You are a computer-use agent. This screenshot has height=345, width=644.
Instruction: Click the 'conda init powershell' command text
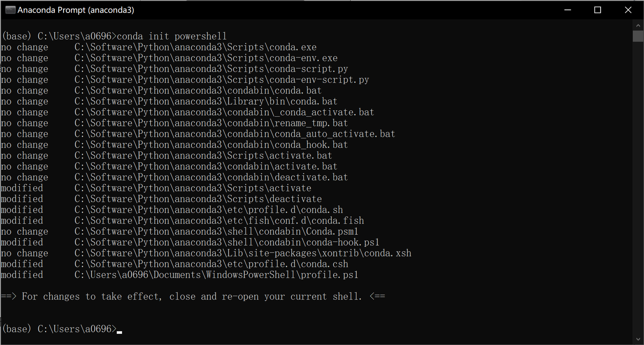point(172,36)
